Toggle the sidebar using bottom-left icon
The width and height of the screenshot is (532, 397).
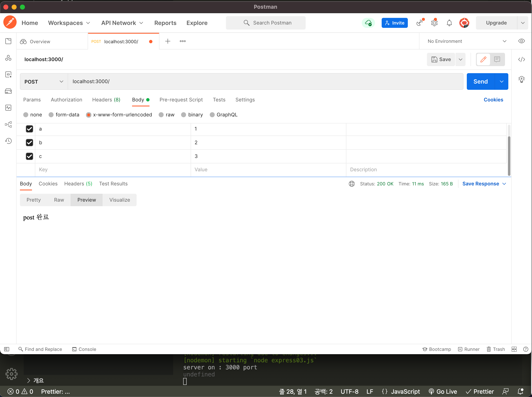coord(7,349)
